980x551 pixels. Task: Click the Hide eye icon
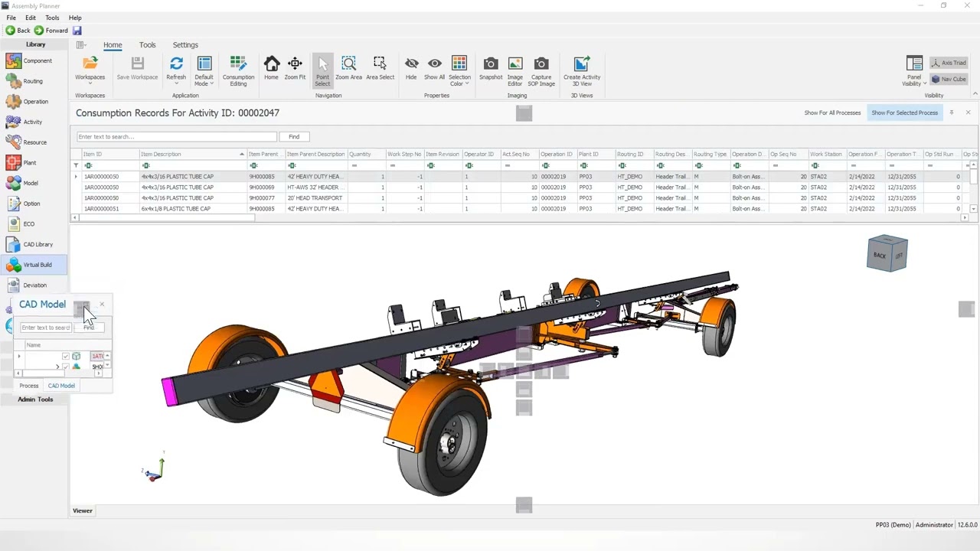coord(411,64)
